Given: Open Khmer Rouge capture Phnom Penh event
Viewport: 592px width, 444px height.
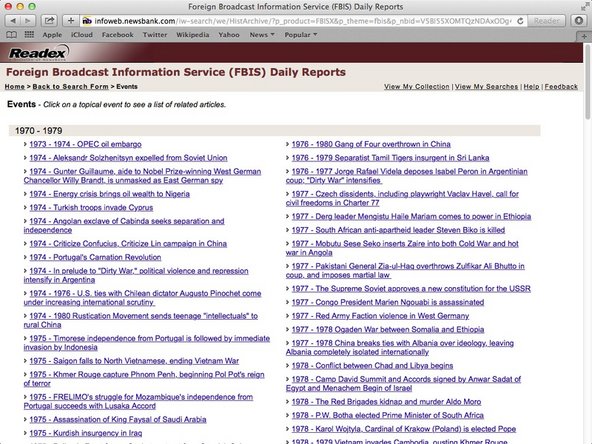Looking at the screenshot, I should coord(144,379).
